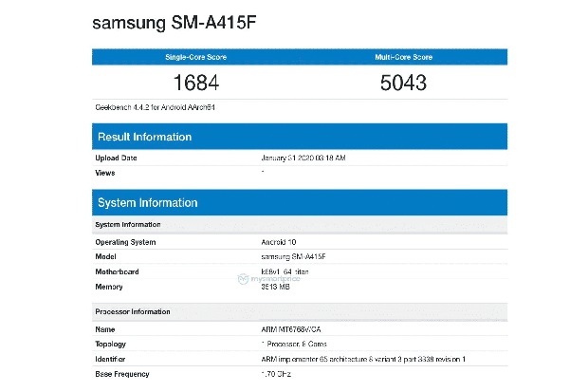588x392 pixels.
Task: Select the Model label
Action: [x=106, y=257]
